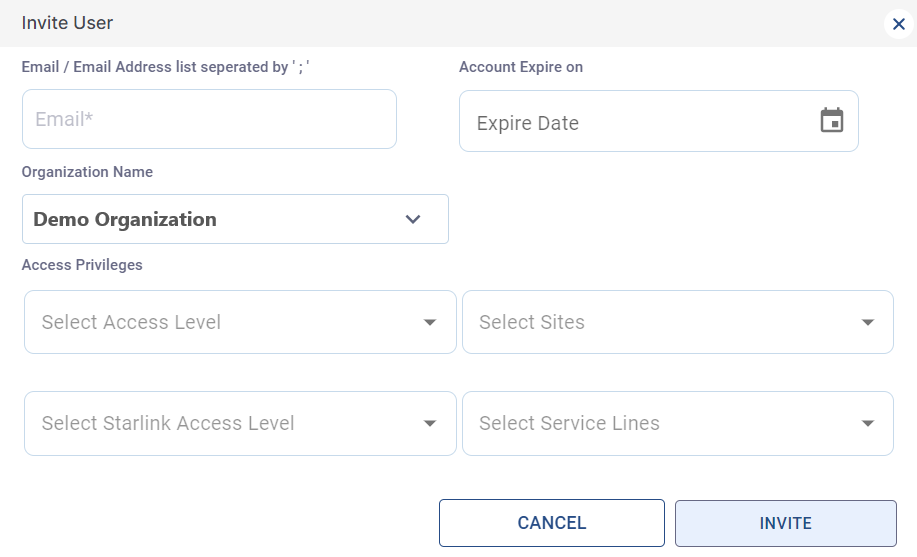Click into the Expire Date field
The width and height of the screenshot is (917, 557).
640,123
